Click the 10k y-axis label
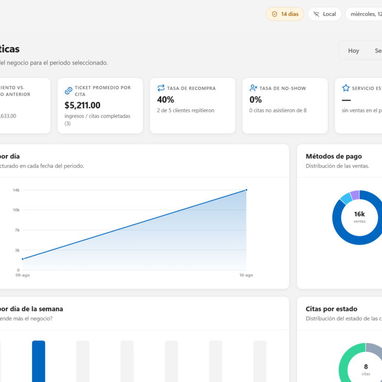 16,210
